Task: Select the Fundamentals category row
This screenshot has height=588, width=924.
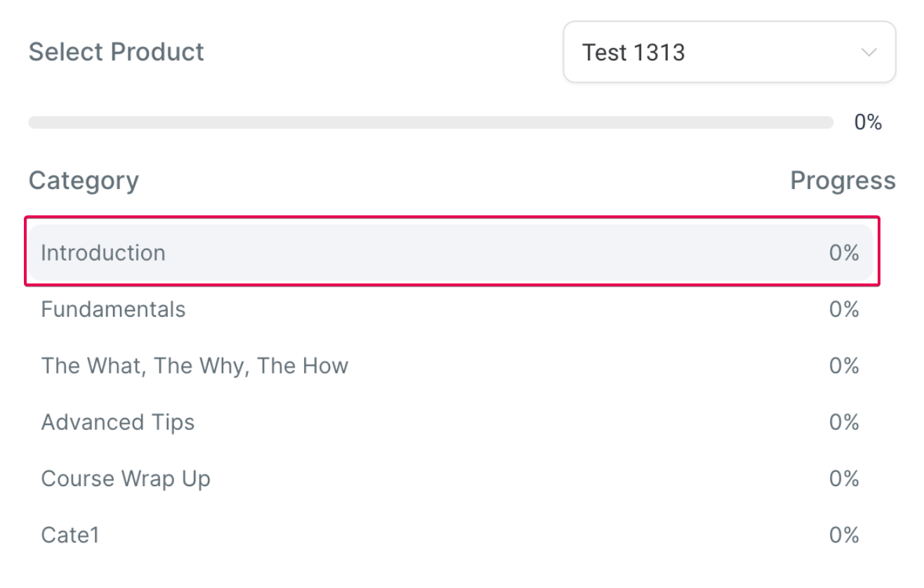Action: [451, 309]
